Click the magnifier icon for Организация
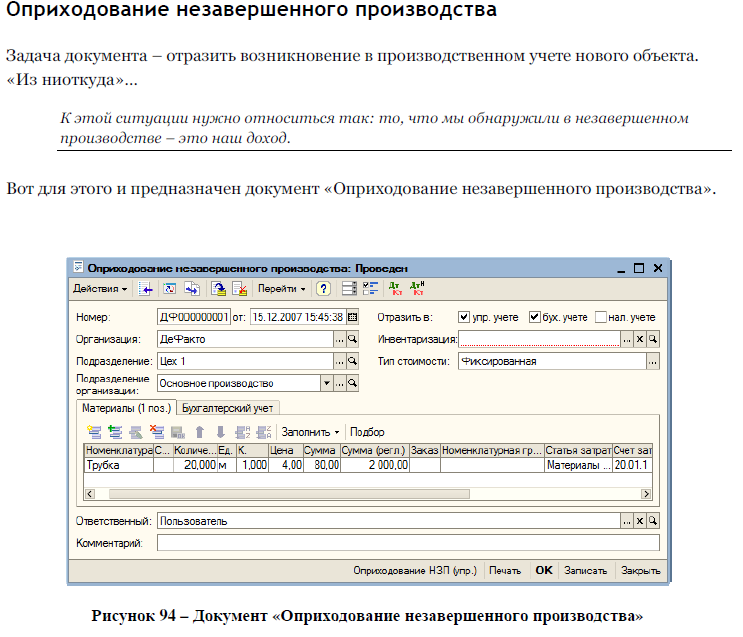Image resolution: width=743 pixels, height=637 pixels. pos(353,339)
